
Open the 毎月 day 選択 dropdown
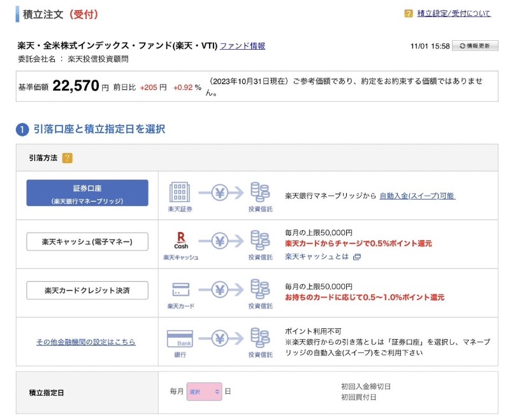coord(204,391)
